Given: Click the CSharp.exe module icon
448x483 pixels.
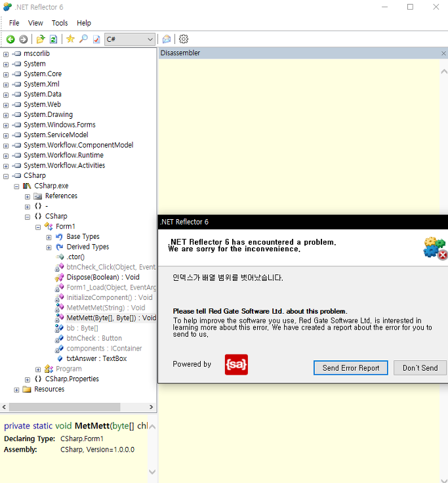Looking at the screenshot, I should pyautogui.click(x=27, y=186).
